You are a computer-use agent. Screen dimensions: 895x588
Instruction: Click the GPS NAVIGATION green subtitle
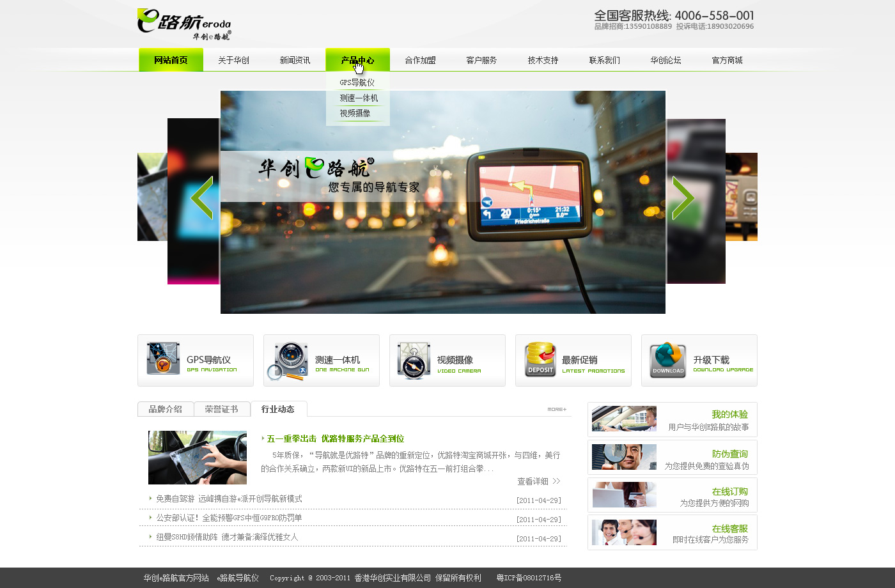click(212, 369)
